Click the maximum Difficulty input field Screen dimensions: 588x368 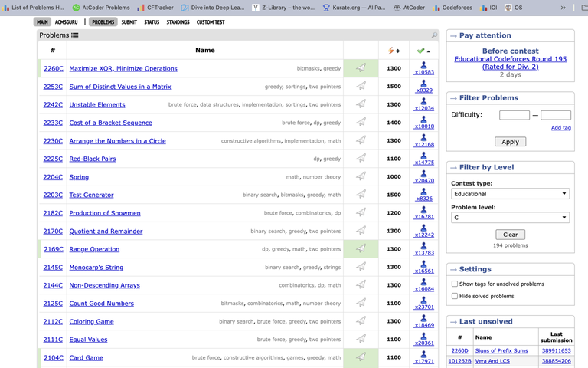tap(555, 115)
